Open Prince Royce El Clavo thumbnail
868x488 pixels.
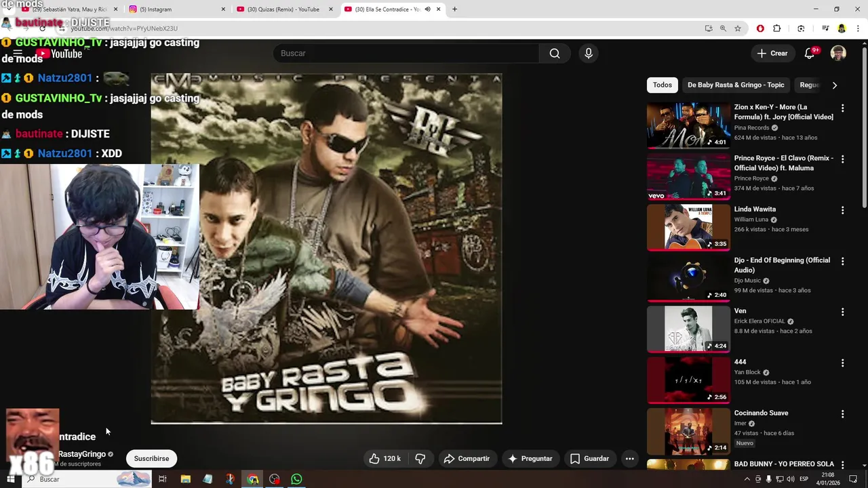(x=688, y=176)
